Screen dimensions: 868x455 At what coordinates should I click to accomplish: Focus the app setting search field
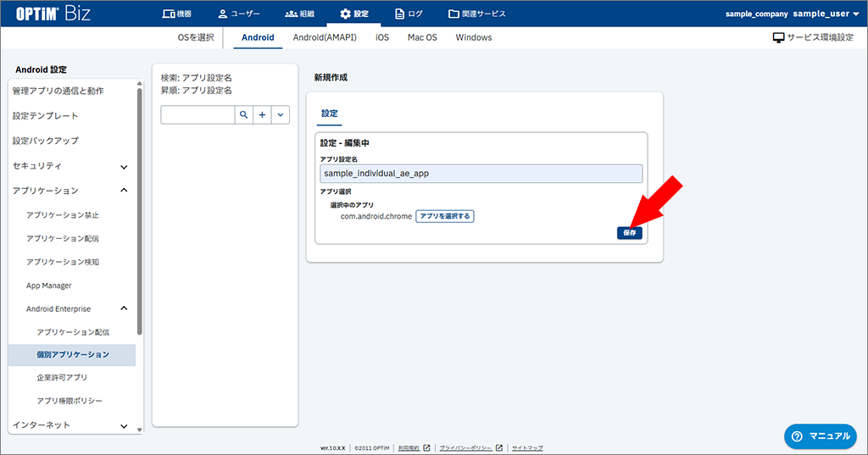click(x=198, y=115)
